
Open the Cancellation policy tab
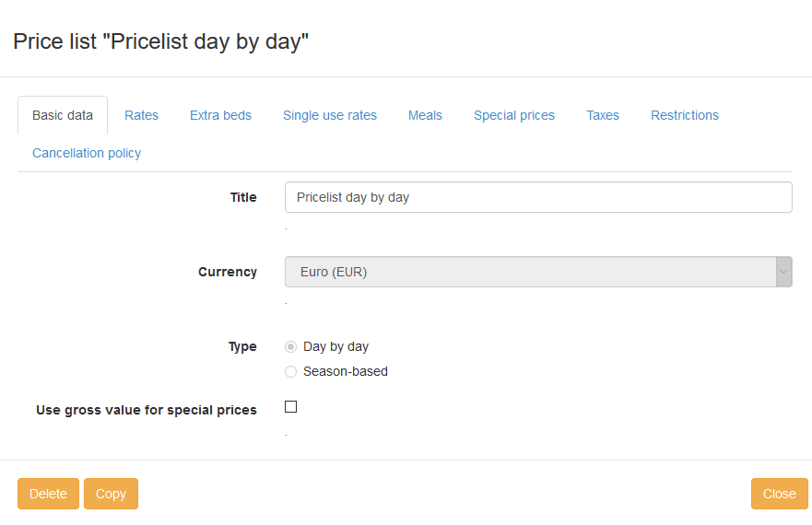87,153
